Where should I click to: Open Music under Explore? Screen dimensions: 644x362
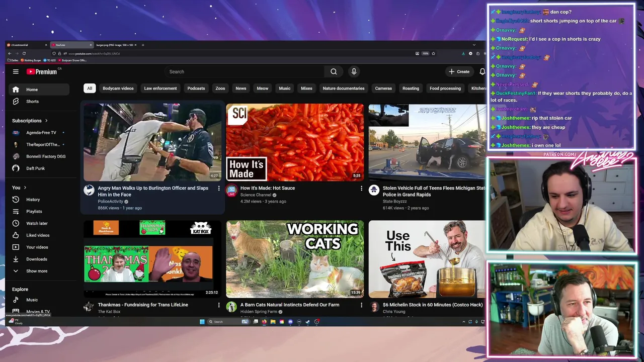(39, 300)
